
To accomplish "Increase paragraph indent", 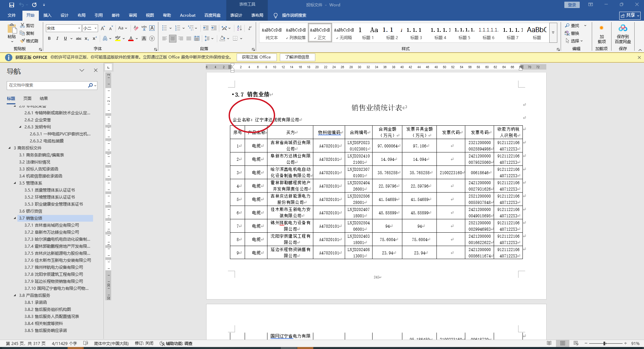I will tap(214, 28).
